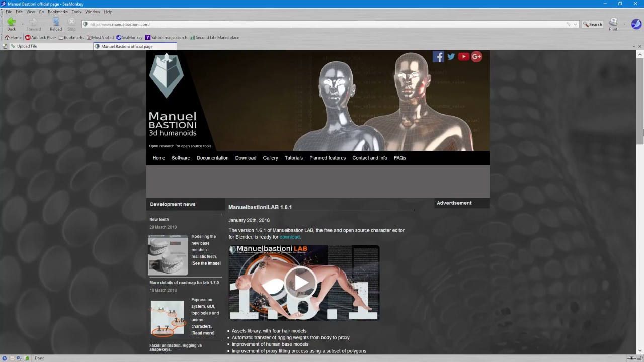The image size is (644, 362).
Task: Open the More details of roadmap for lab 1.7.0 headline
Action: click(x=184, y=283)
